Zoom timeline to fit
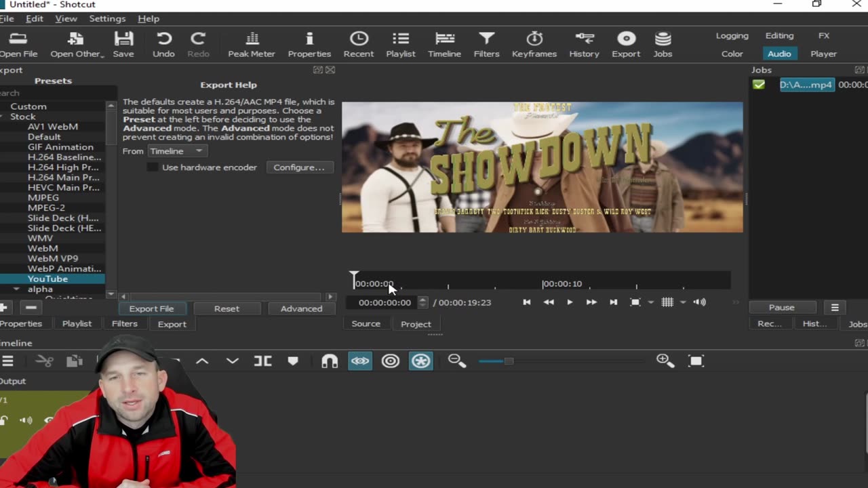This screenshot has width=868, height=488. 696,361
